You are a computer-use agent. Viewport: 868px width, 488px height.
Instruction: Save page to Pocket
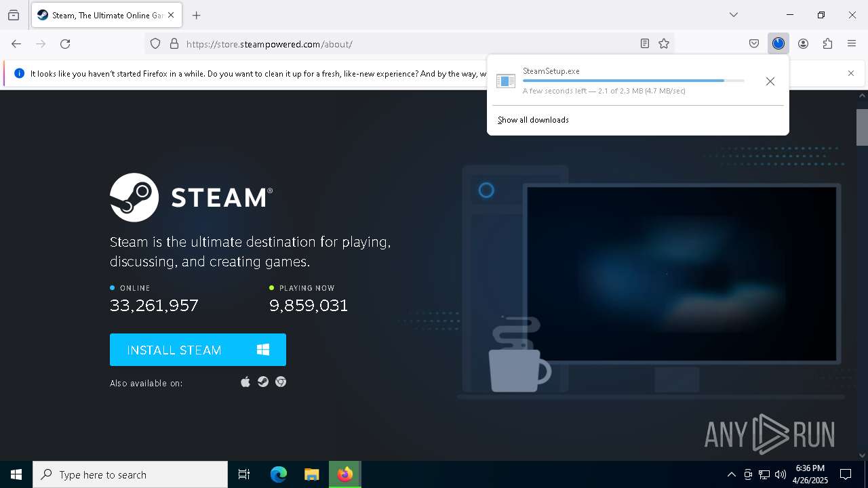754,44
